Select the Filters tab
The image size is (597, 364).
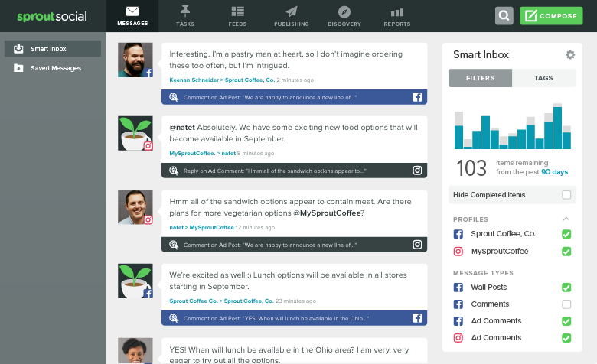point(480,78)
